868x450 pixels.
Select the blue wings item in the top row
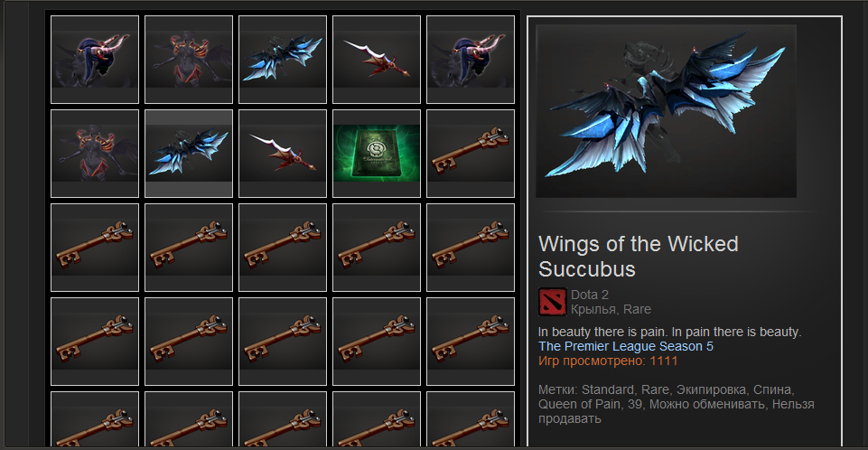283,60
